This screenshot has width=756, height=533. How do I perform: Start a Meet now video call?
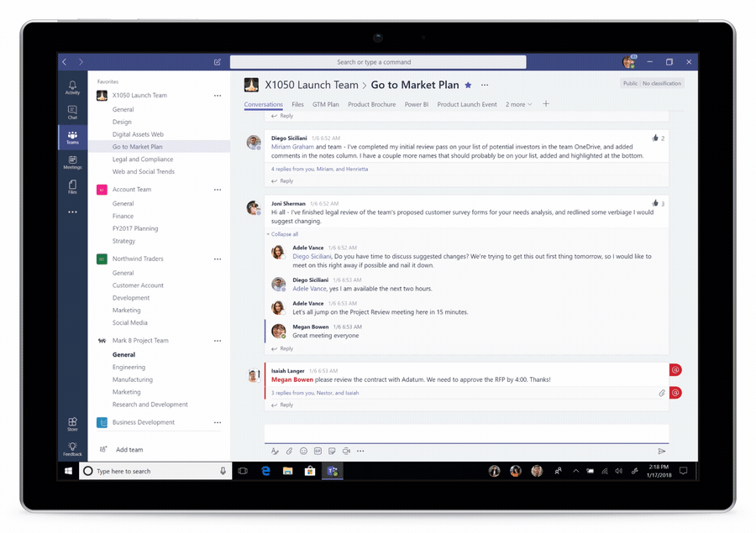346,451
